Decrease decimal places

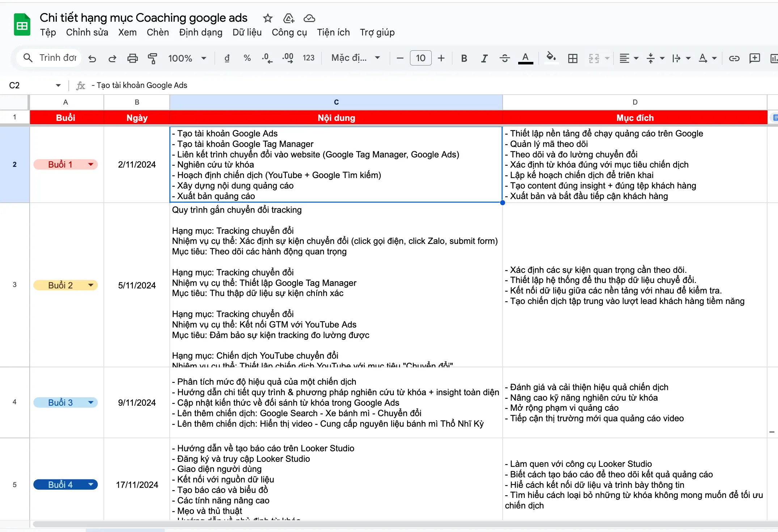tap(267, 58)
